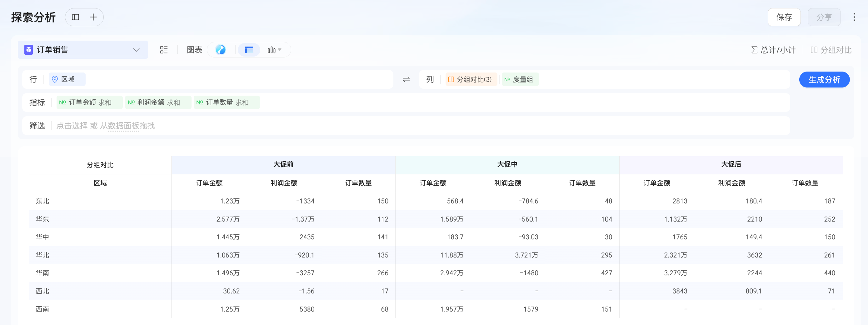Add a new analysis with plus icon

[93, 17]
